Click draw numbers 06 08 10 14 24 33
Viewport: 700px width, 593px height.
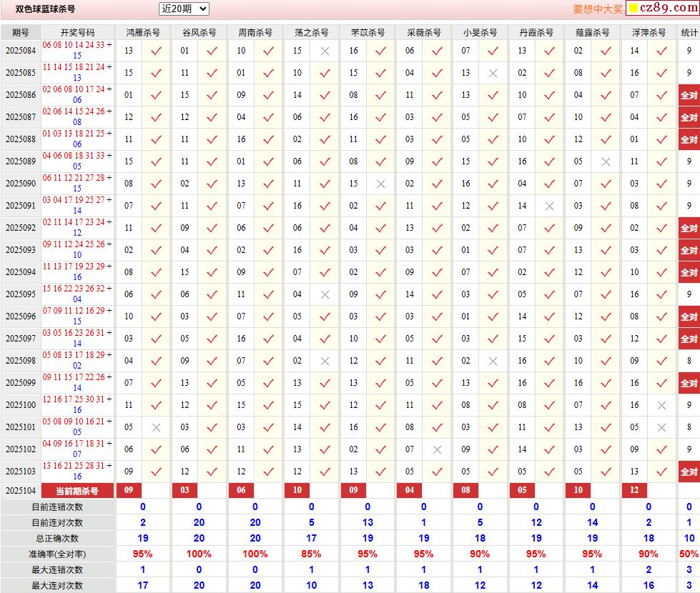pyautogui.click(x=74, y=45)
